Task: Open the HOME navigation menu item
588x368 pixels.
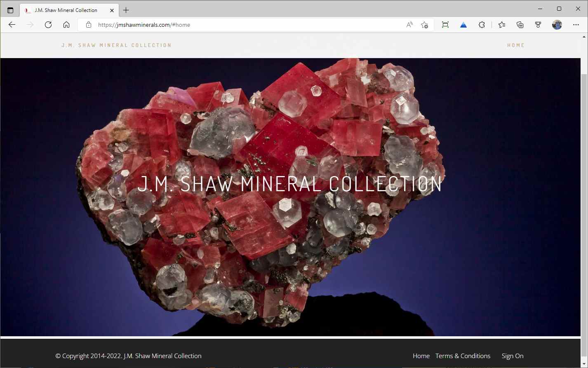Action: 516,45
